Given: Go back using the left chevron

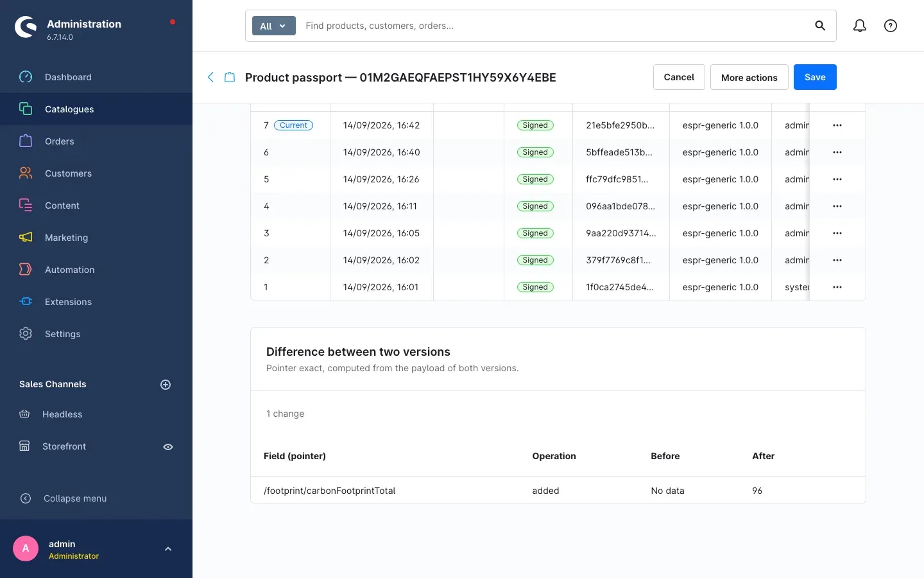Looking at the screenshot, I should coord(210,77).
